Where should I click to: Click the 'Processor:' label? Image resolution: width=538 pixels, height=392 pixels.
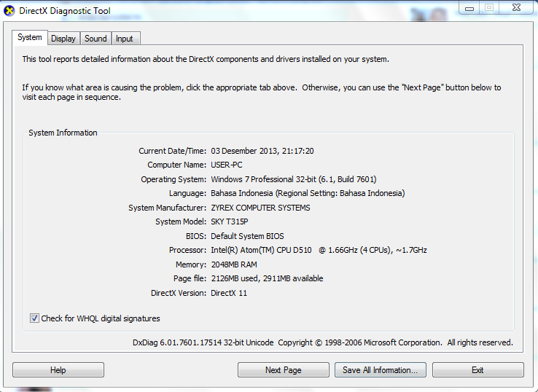point(187,251)
